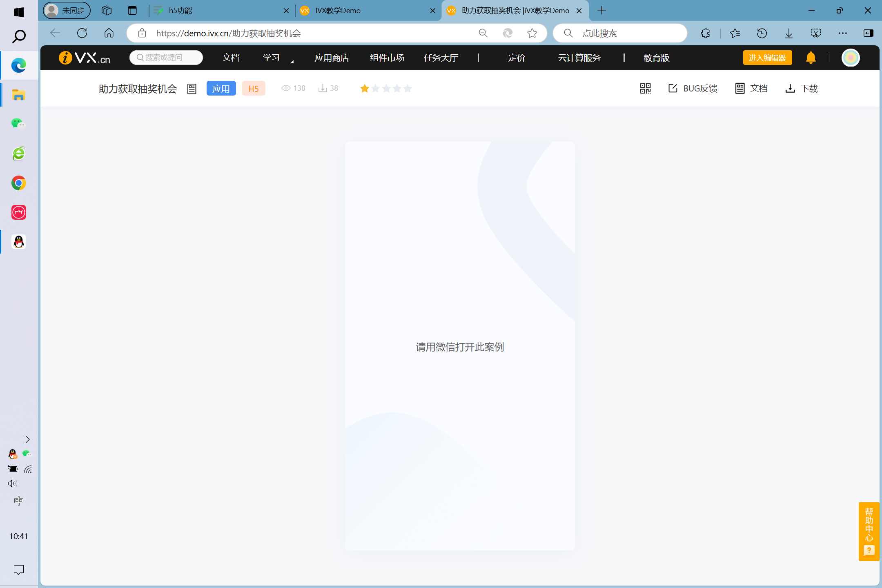
Task: Open the Wi-Fi network tray icon
Action: [x=28, y=469]
